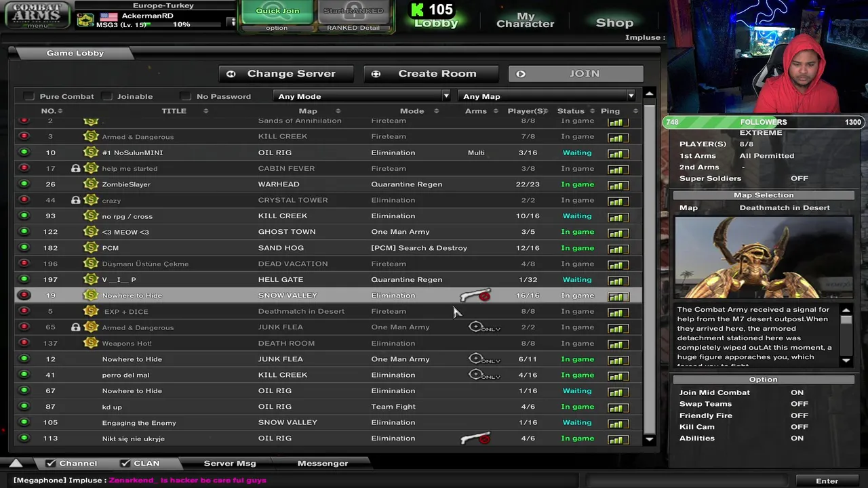Click the gold badge icon for EXP + DICE room

tap(91, 311)
